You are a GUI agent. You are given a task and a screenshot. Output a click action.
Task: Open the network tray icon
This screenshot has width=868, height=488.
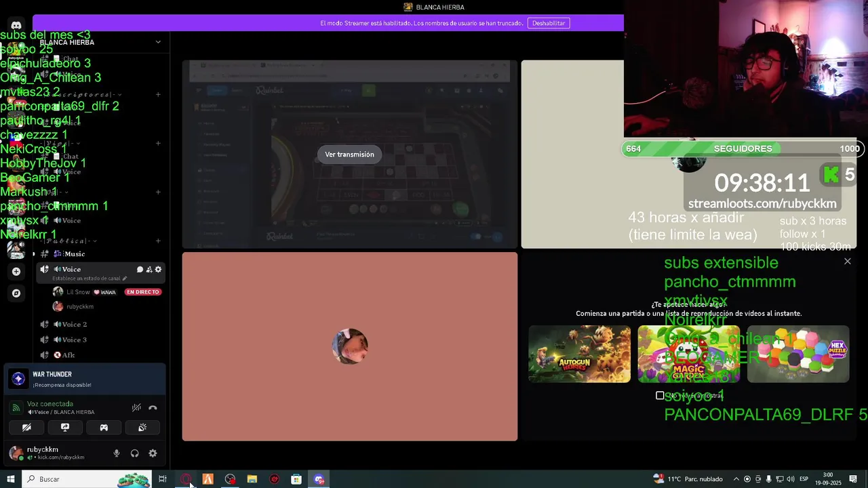779,479
